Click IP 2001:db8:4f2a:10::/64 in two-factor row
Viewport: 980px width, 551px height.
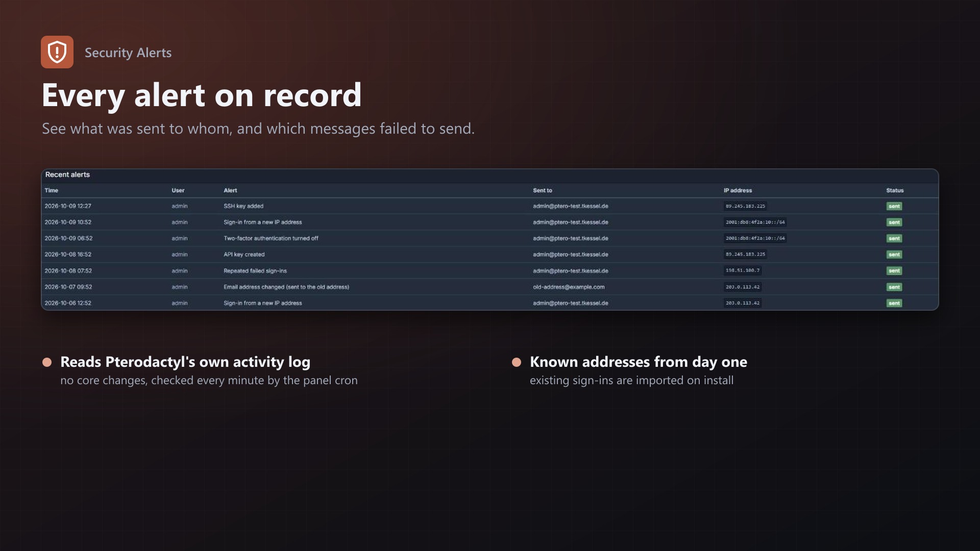click(755, 238)
